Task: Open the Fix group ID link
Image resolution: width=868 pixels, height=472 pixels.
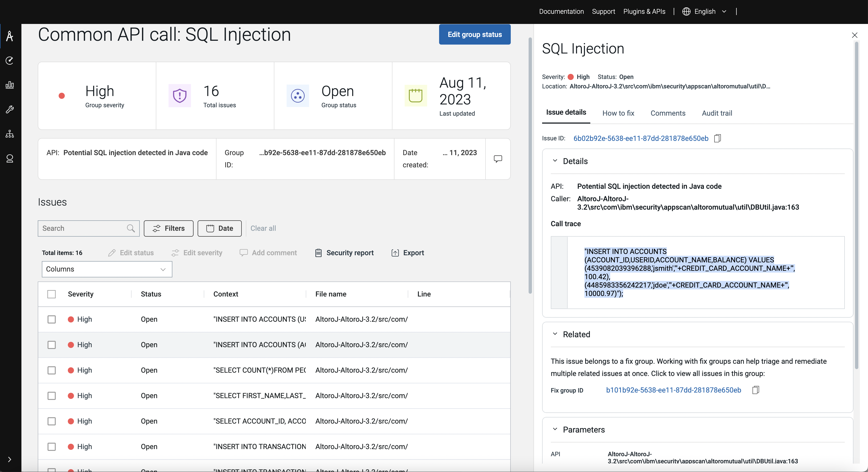Action: click(673, 390)
